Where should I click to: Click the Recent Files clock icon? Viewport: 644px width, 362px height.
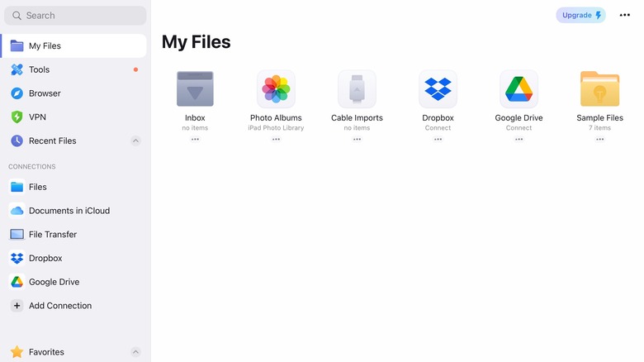coord(17,141)
